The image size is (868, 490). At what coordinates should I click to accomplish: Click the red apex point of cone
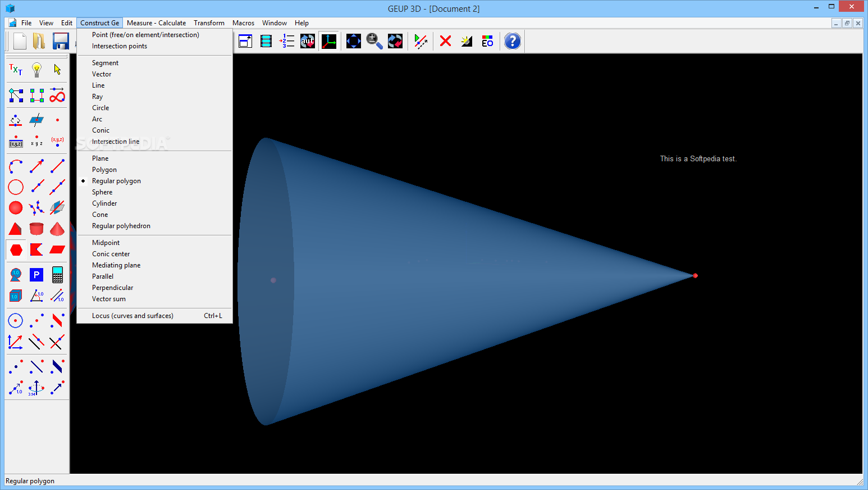coord(695,275)
